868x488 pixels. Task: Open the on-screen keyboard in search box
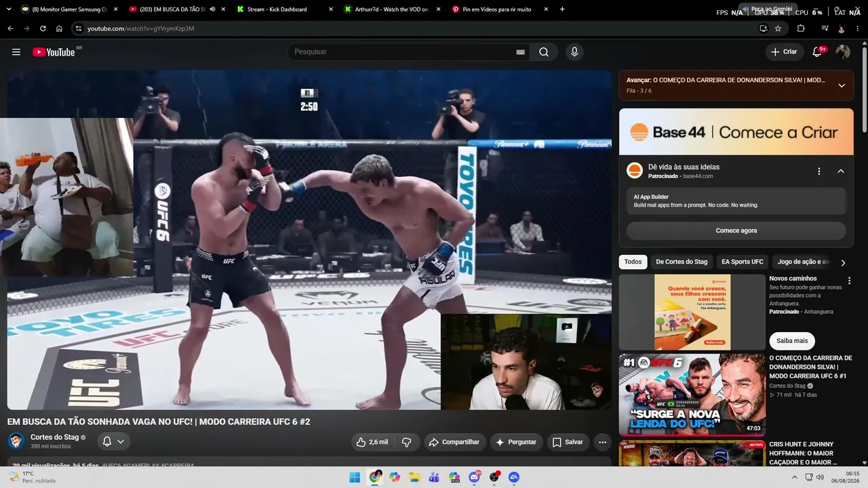(521, 52)
